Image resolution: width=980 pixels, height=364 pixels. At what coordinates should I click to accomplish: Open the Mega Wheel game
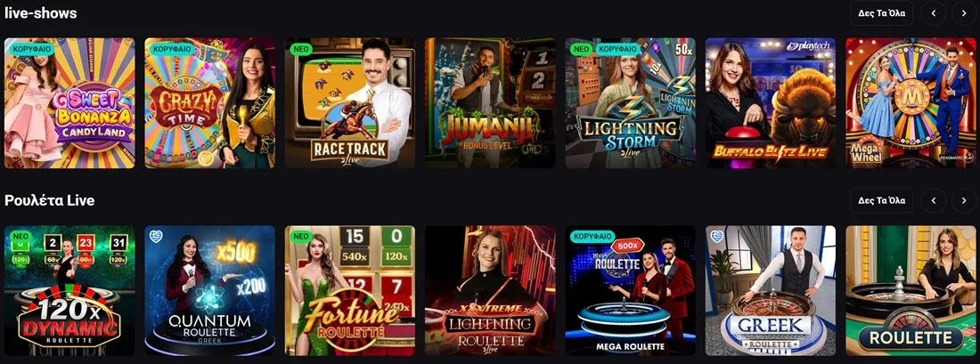911,103
